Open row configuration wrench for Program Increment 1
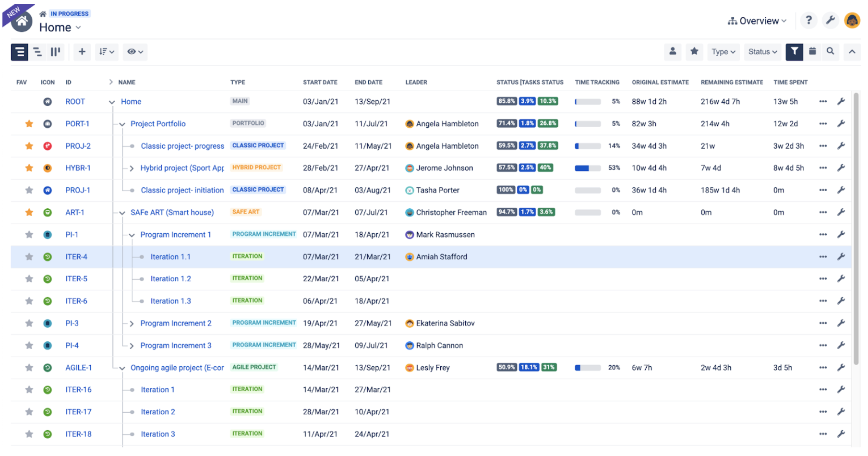The image size is (868, 456). (x=842, y=234)
